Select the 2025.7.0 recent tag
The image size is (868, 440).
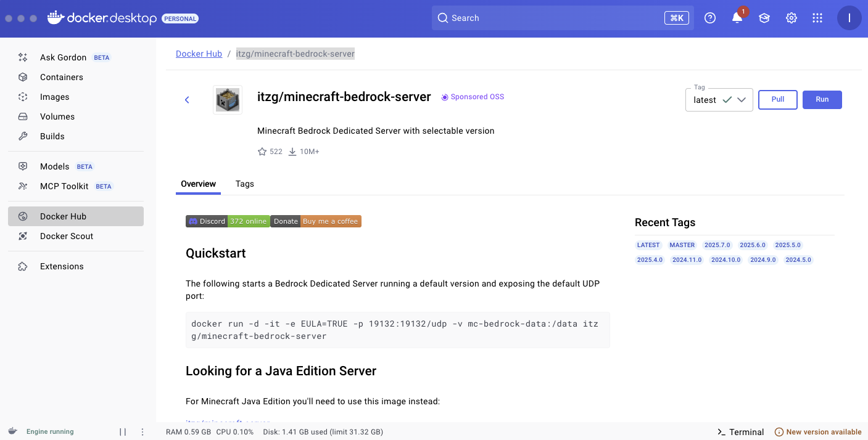coord(717,245)
